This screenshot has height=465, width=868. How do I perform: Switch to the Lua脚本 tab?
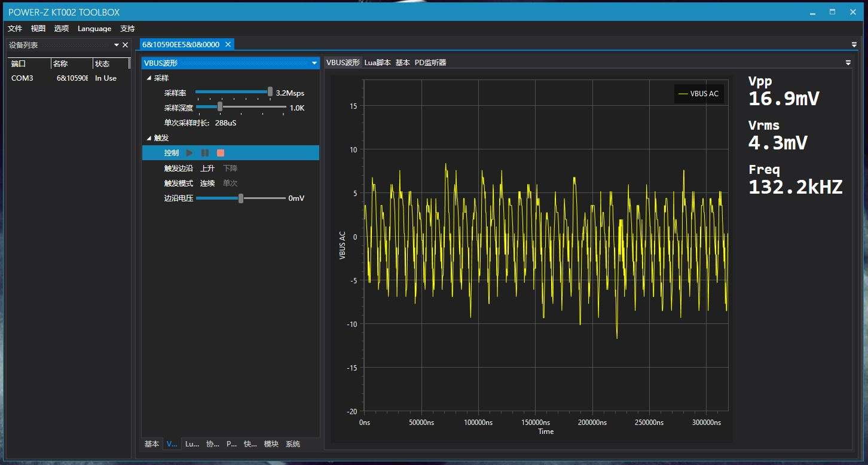click(x=378, y=62)
